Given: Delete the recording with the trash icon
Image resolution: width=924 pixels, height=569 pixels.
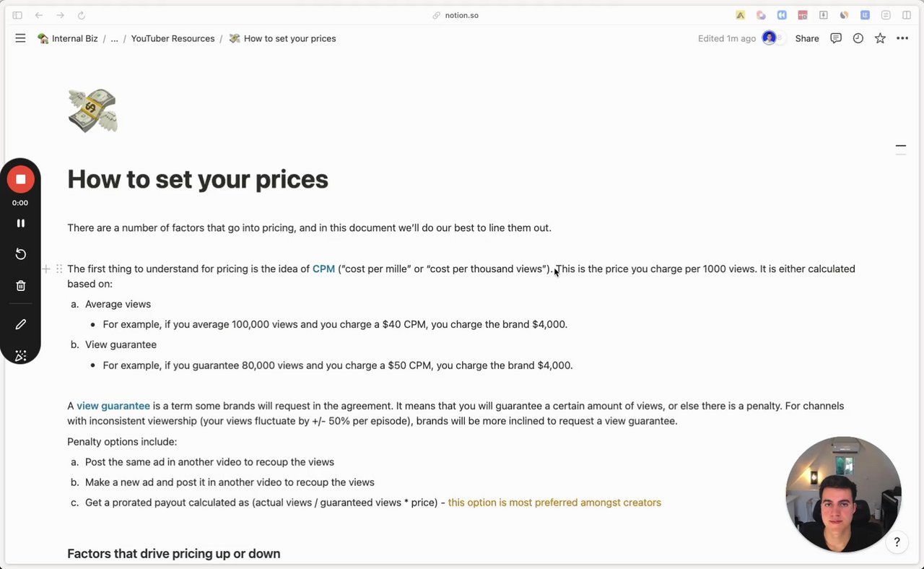Looking at the screenshot, I should 20,286.
